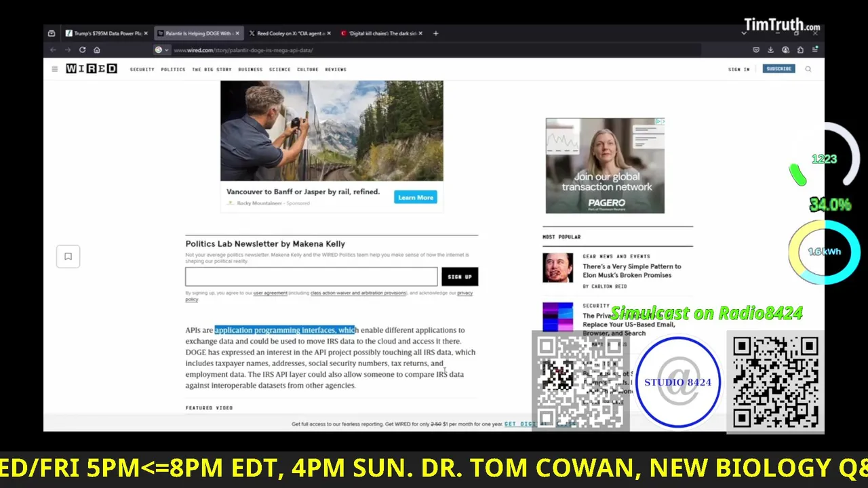Click the newsletter email input field
Screen dimensions: 868x488
(x=311, y=277)
